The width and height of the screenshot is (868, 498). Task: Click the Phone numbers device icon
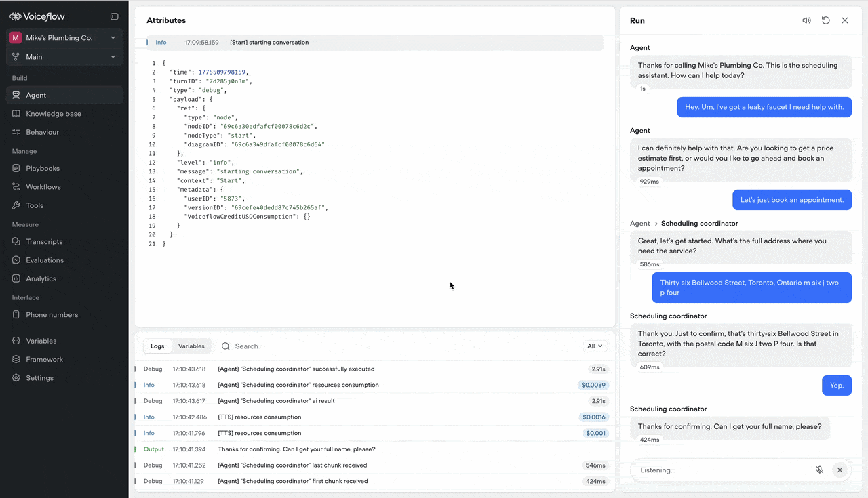pyautogui.click(x=17, y=315)
